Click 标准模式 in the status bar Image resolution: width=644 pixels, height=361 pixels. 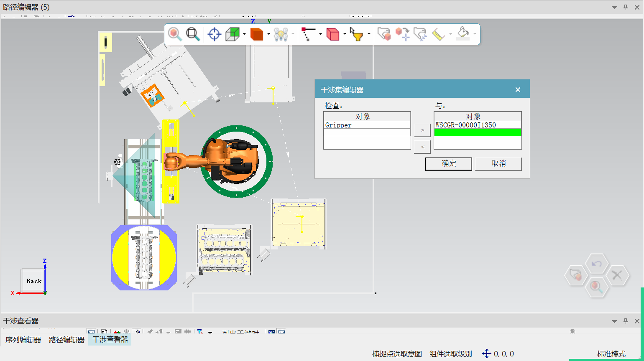611,354
